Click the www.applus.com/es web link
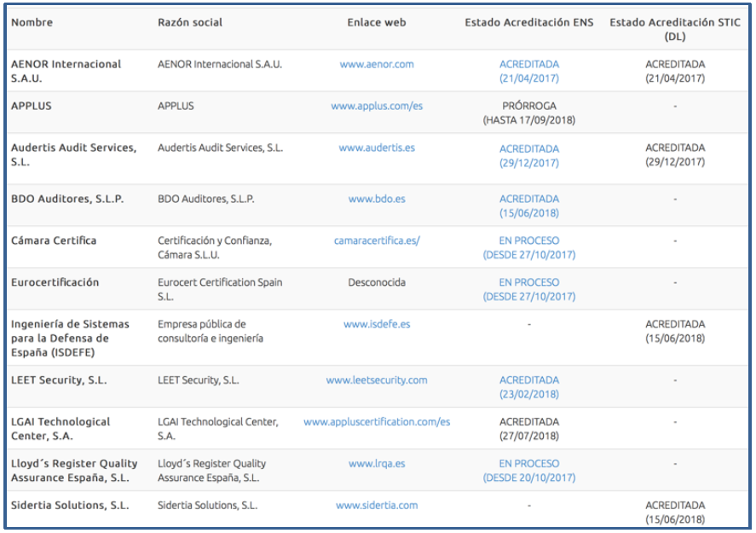Screen dimensions: 756x533 [377, 106]
